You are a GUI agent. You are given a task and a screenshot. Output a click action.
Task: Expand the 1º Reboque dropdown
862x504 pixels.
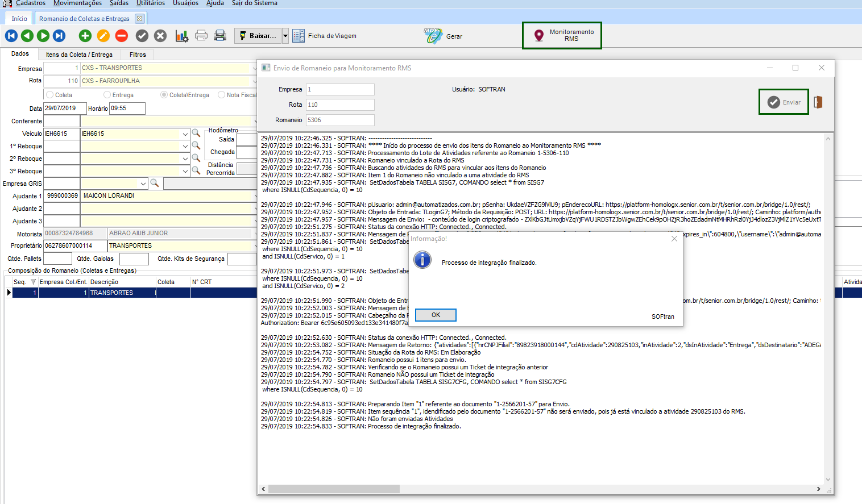pyautogui.click(x=185, y=147)
